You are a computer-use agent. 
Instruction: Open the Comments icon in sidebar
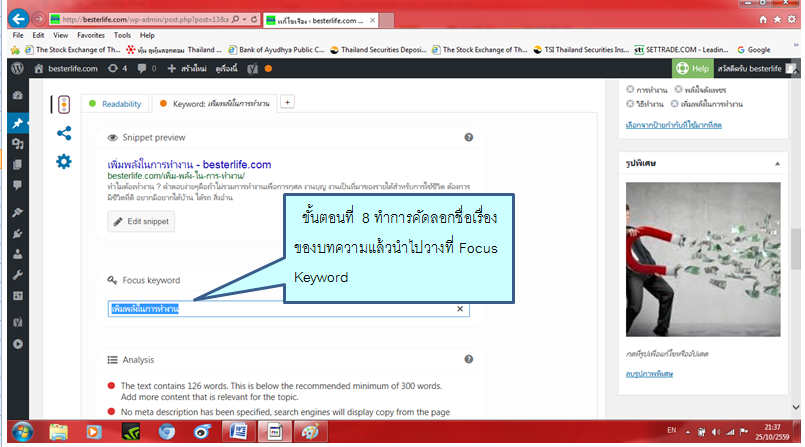point(18,185)
